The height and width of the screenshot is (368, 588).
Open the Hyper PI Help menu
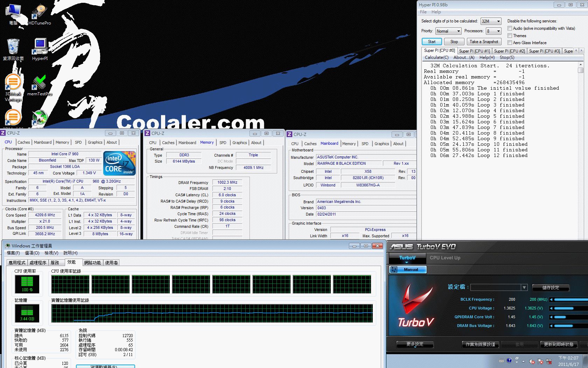(436, 12)
